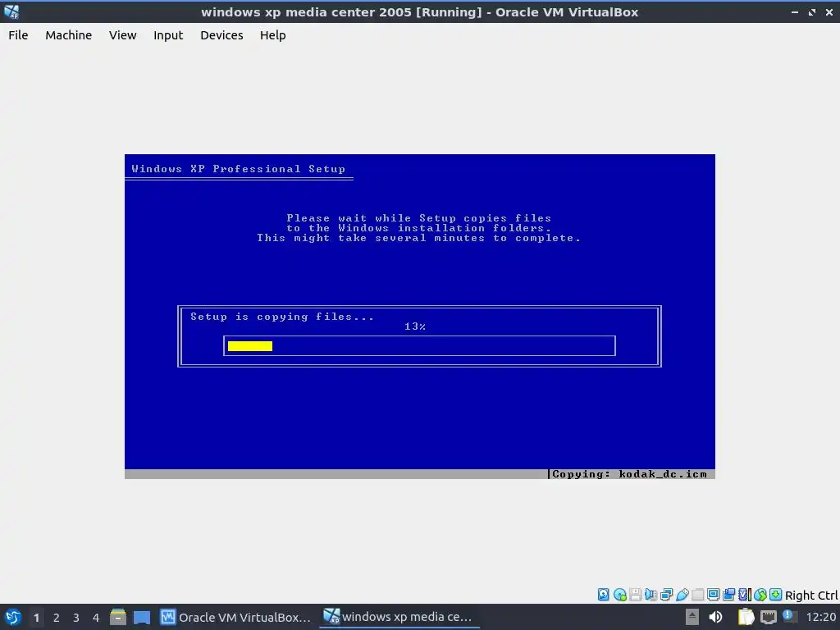The height and width of the screenshot is (630, 840).
Task: Open the Help menu
Action: tap(272, 35)
